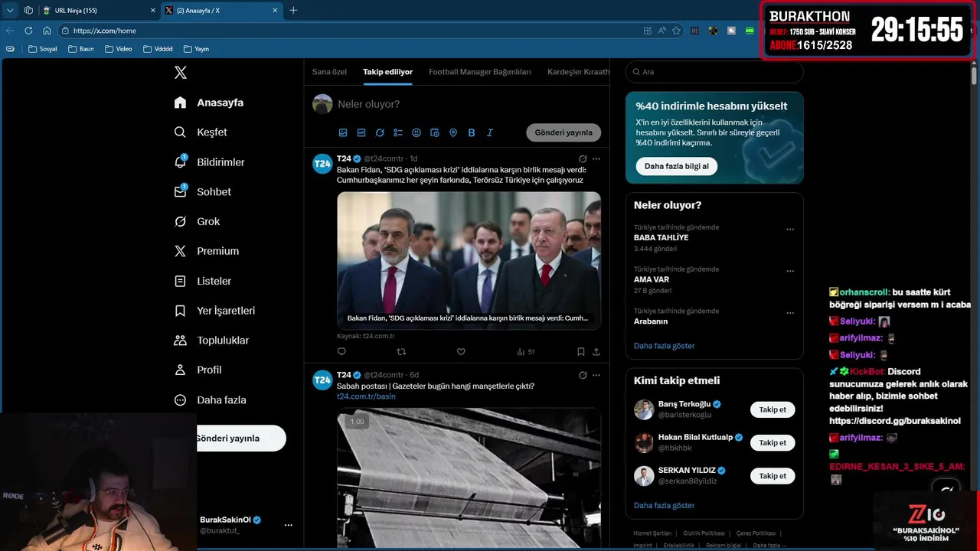This screenshot has width=980, height=551.
Task: Switch to Sana özel tab
Action: 329,72
